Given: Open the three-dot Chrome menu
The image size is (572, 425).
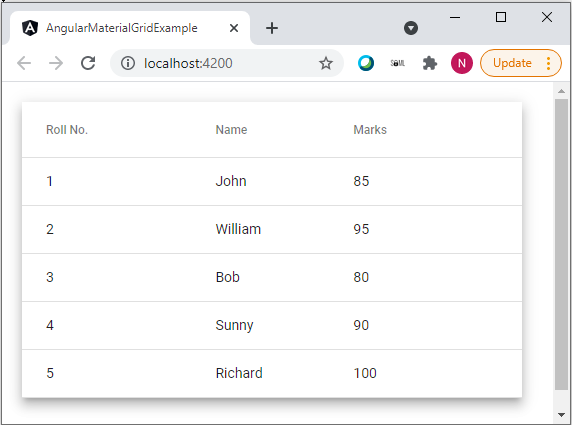Looking at the screenshot, I should point(548,63).
